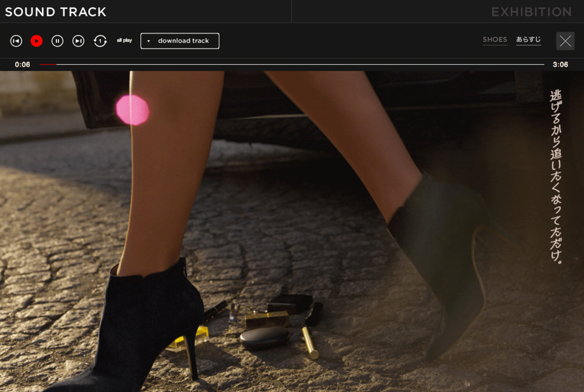This screenshot has width=584, height=392.
Task: Skip to the previous track
Action: 16,41
